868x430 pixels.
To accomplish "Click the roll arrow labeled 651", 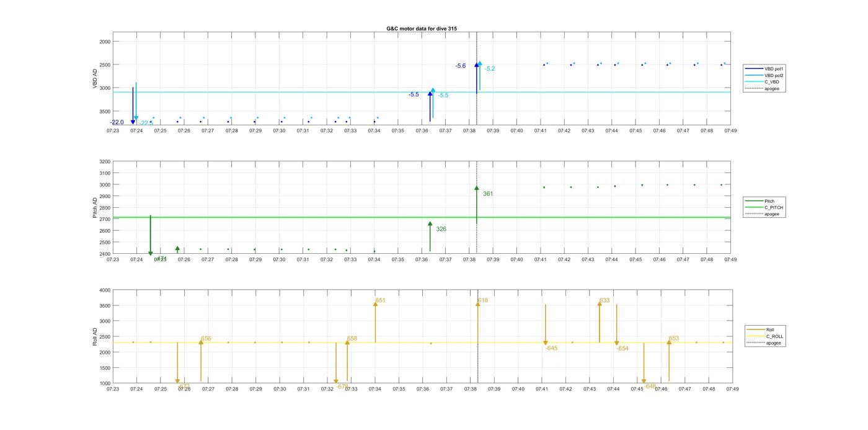I will point(375,321).
